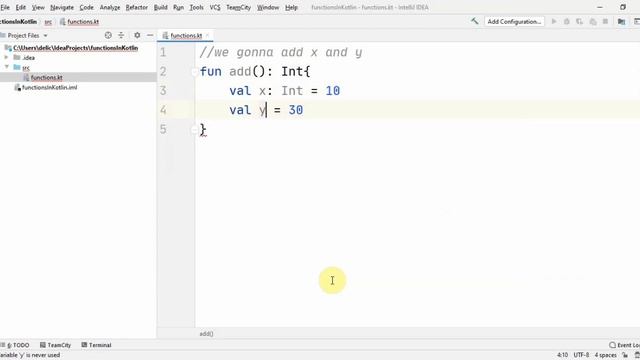The width and height of the screenshot is (640, 360).
Task: Open the Event Log
Action: click(624, 345)
